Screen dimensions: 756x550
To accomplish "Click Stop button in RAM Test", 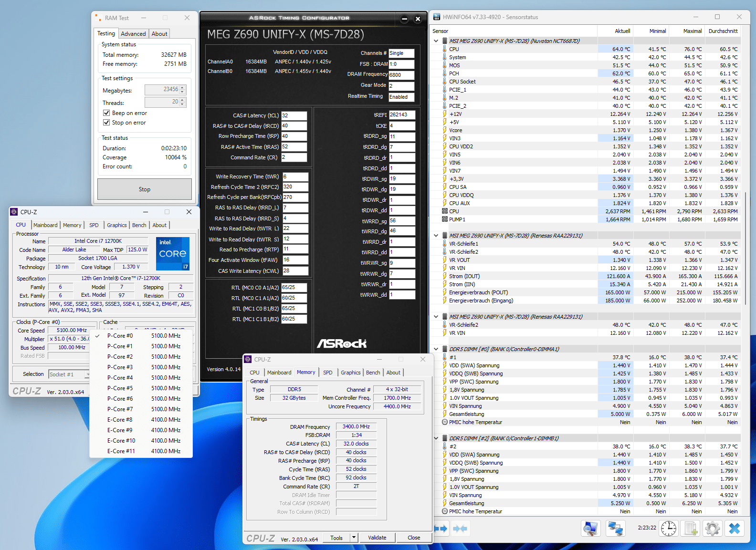I will click(x=145, y=189).
